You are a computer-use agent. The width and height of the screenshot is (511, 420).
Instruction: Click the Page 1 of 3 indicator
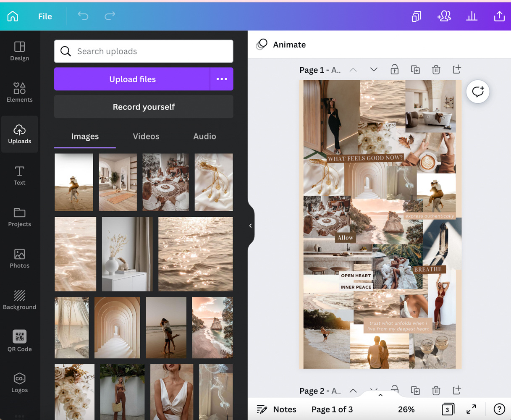pyautogui.click(x=332, y=409)
